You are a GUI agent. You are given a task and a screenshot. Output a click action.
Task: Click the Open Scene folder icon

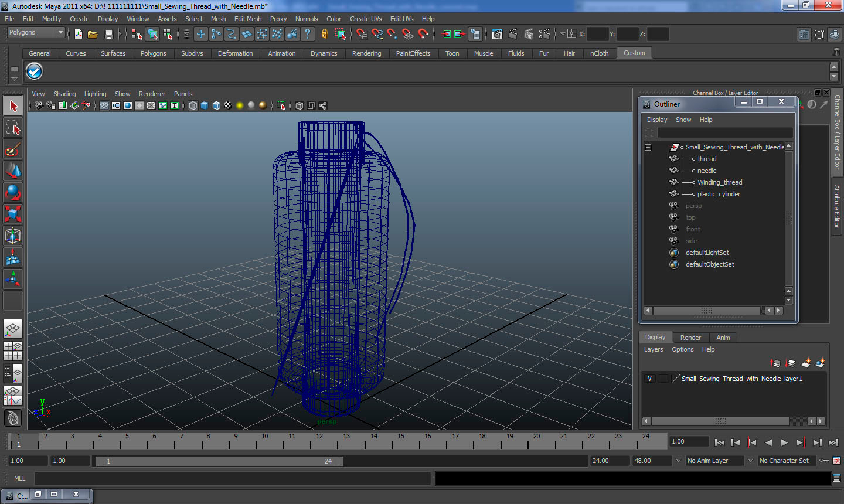coord(93,34)
